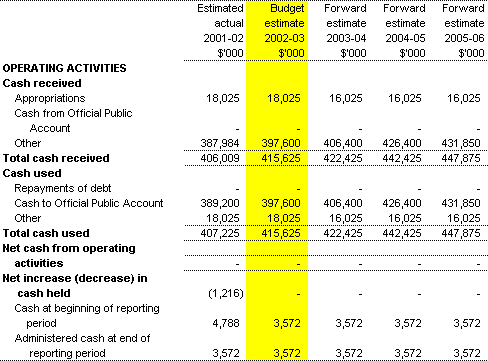Viewport: 488px width, 361px height.
Task: Click the 2002-03 year header
Action: [x=284, y=38]
